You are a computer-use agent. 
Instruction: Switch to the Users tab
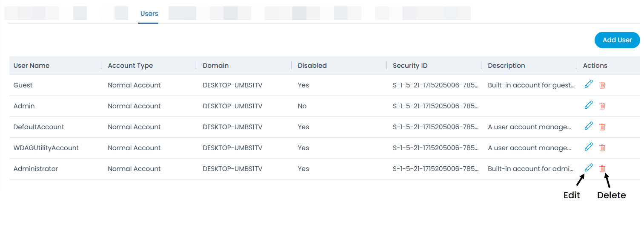pyautogui.click(x=149, y=14)
